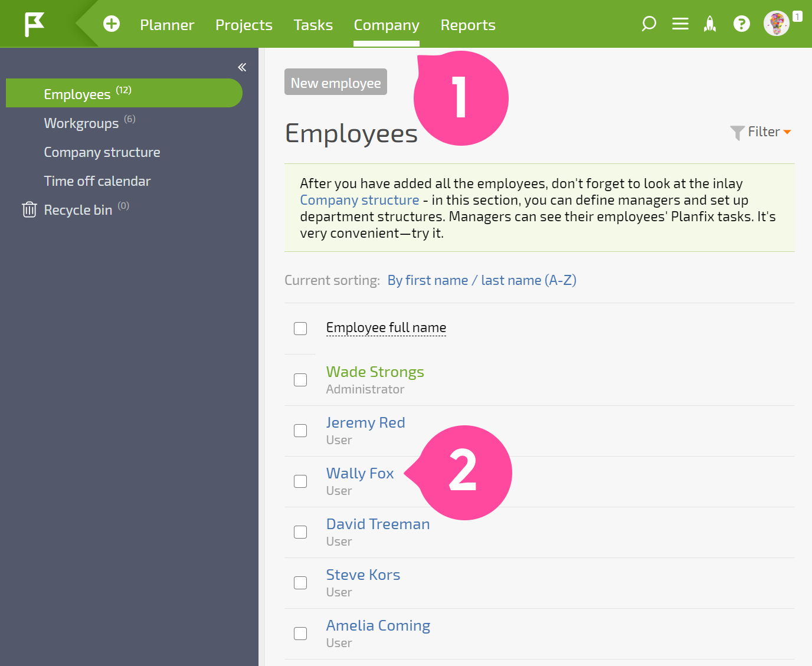The width and height of the screenshot is (812, 666).
Task: Click the Administrator role text
Action: click(365, 389)
